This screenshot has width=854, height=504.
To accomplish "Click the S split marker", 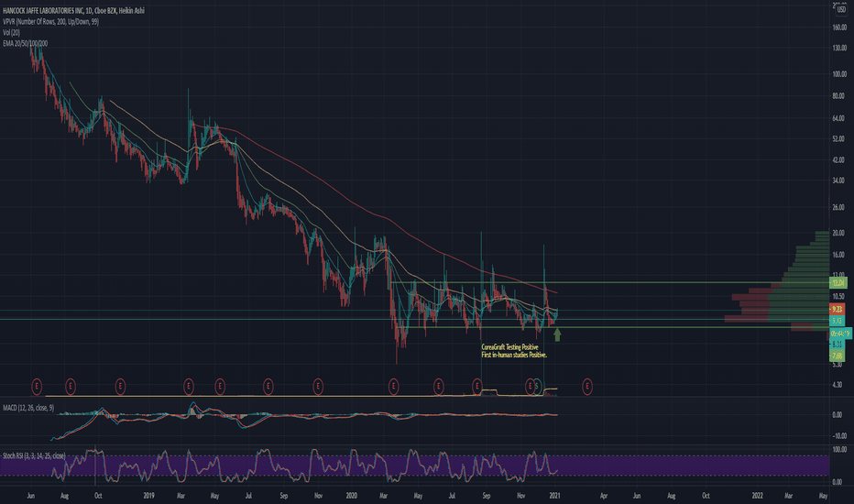I will pos(538,387).
